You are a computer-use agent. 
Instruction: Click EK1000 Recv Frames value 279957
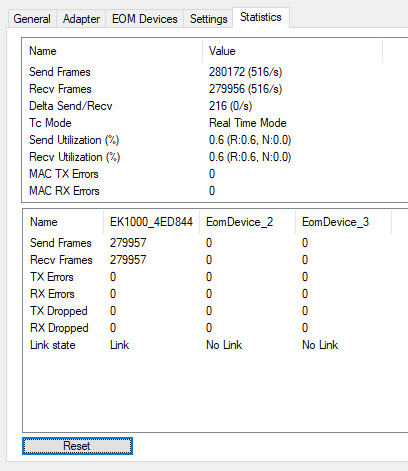(128, 260)
